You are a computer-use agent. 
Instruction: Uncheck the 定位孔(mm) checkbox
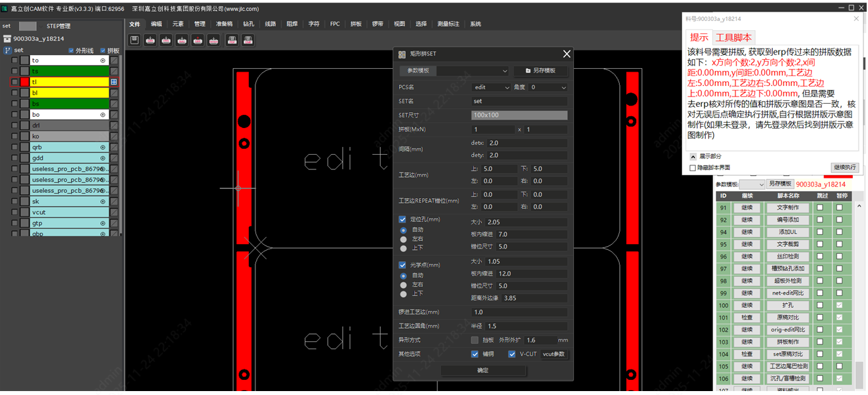pyautogui.click(x=402, y=219)
